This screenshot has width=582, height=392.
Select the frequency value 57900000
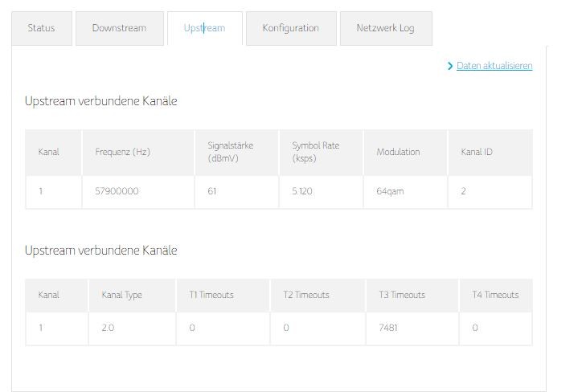[x=117, y=192]
